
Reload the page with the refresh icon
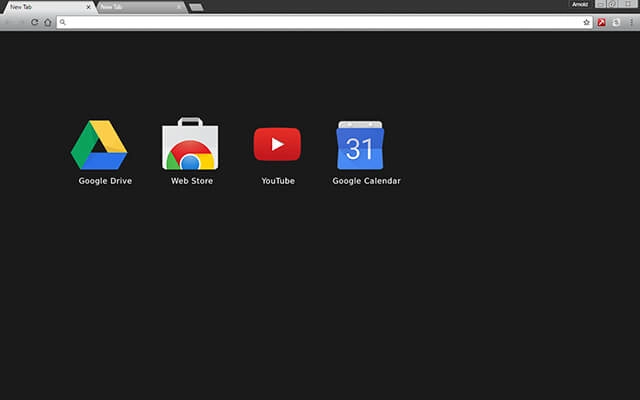pyautogui.click(x=35, y=22)
